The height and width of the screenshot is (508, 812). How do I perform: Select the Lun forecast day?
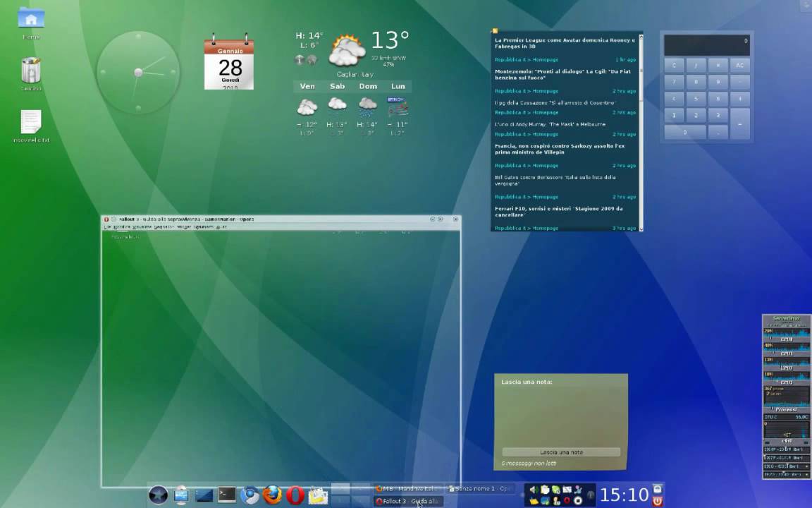click(x=398, y=87)
